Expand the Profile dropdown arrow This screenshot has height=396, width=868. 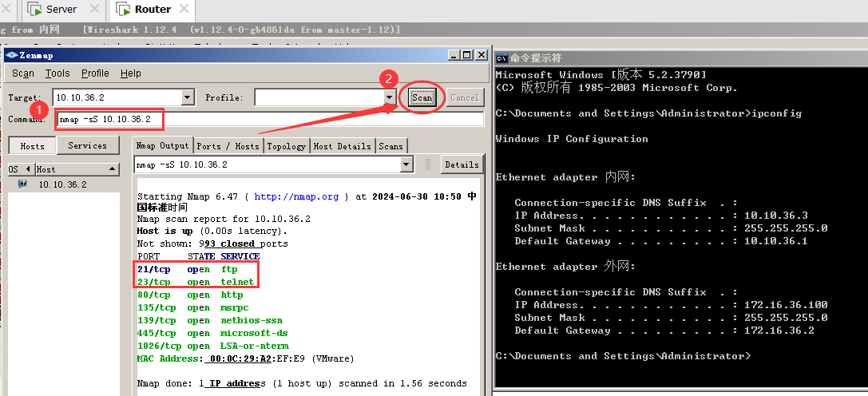[x=389, y=97]
